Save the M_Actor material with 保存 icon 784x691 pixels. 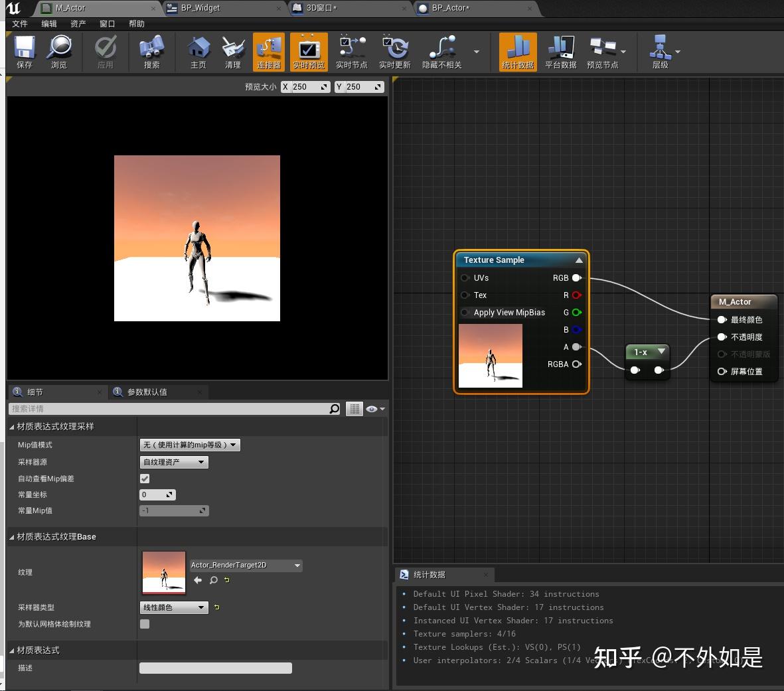(x=24, y=52)
